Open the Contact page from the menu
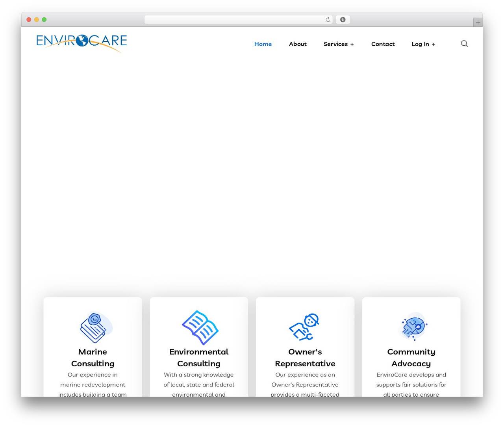 (383, 44)
